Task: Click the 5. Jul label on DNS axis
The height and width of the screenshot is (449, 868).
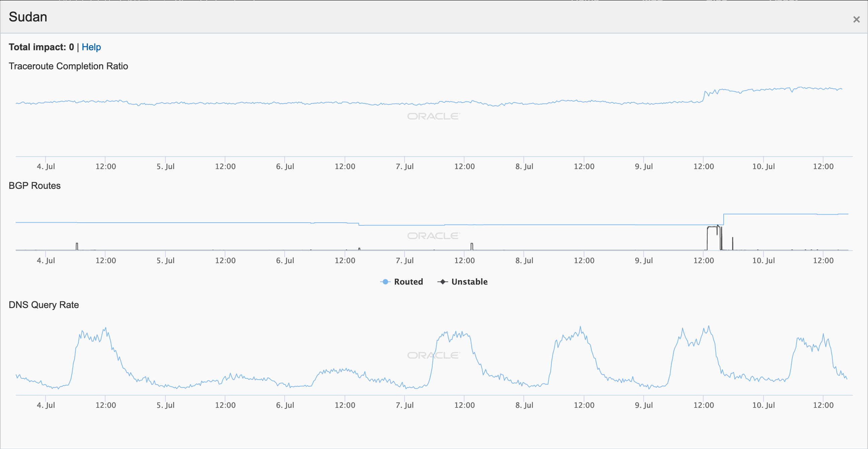Action: pos(165,405)
